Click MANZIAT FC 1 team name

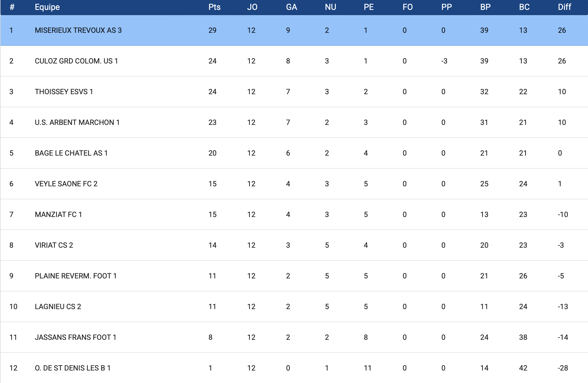coord(58,215)
